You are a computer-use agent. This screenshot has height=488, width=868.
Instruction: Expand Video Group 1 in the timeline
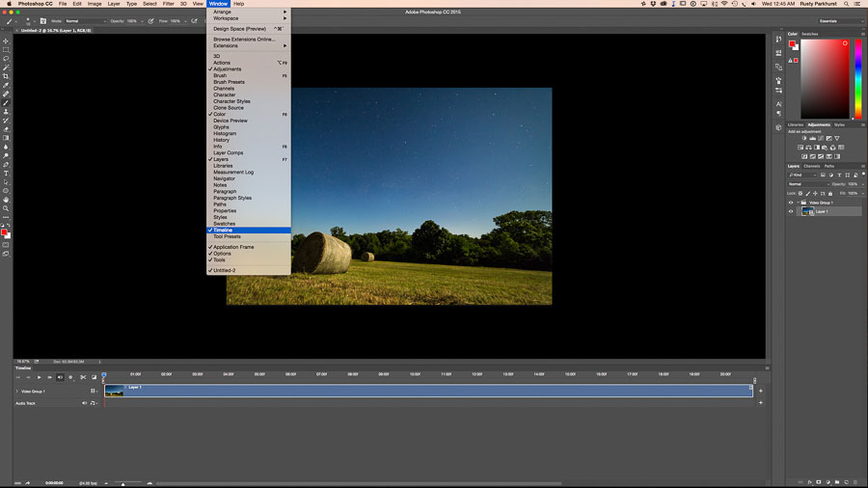coord(17,392)
